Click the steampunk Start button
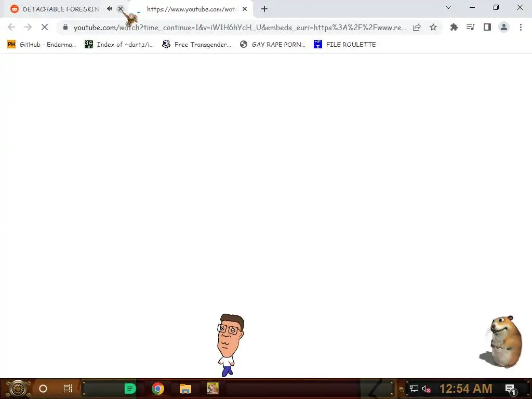 (18, 389)
